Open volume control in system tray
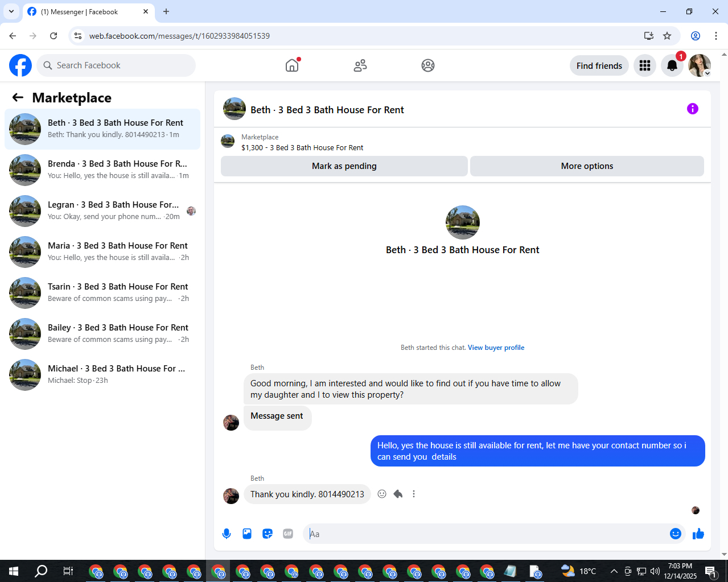Screen dimensions: 728x582 tap(655, 571)
